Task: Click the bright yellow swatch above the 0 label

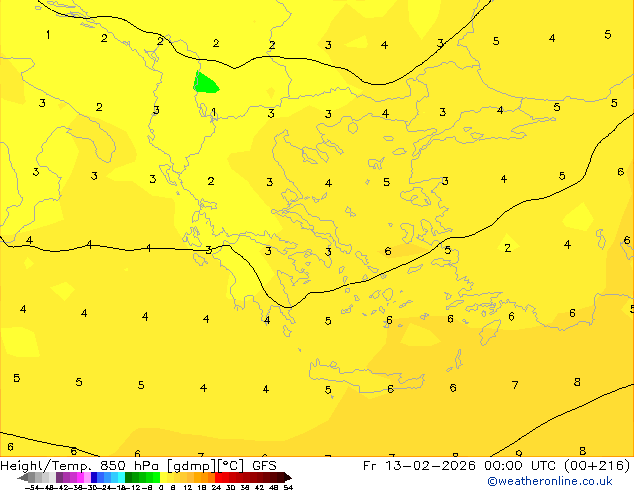Action: pos(163,477)
